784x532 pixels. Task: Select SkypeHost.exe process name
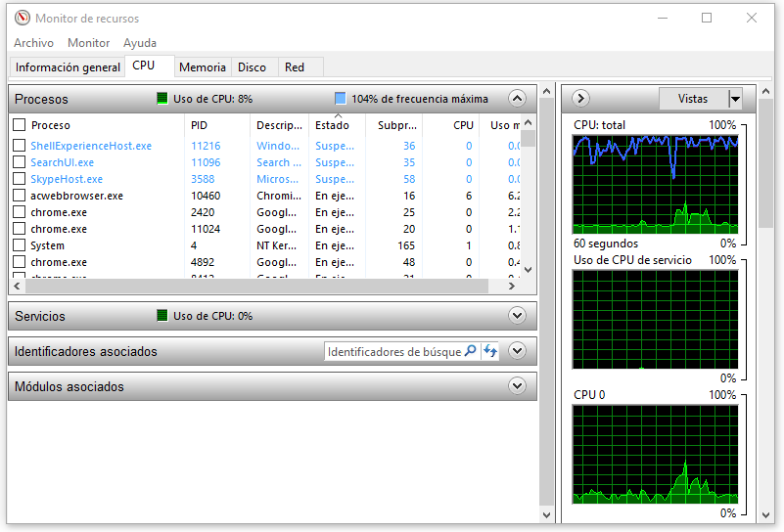pyautogui.click(x=67, y=179)
